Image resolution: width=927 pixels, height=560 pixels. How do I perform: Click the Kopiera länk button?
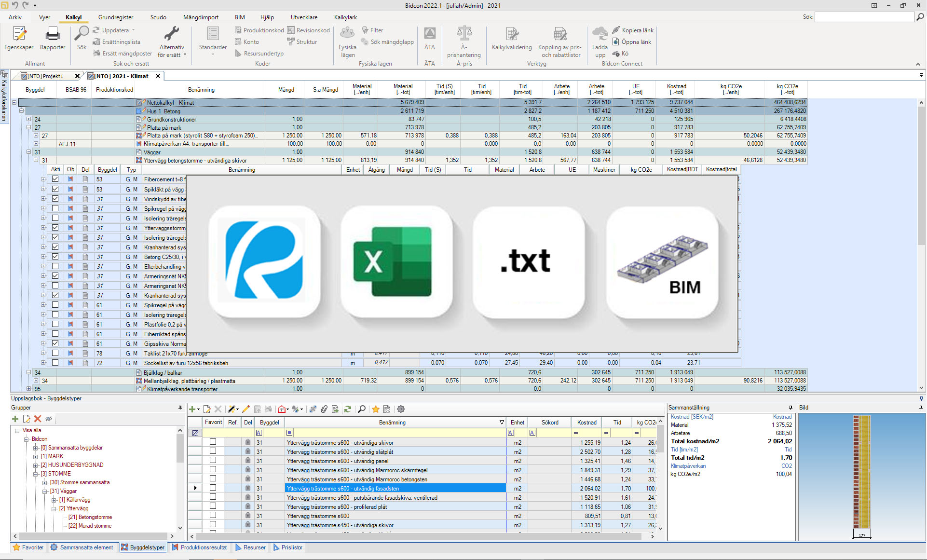pos(633,30)
